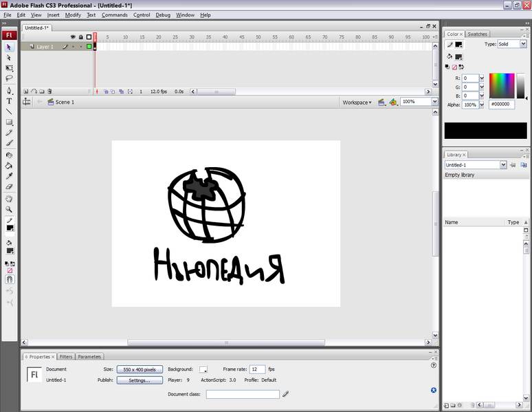The image size is (532, 412).
Task: Open the R value dropdown arrow
Action: [481, 78]
